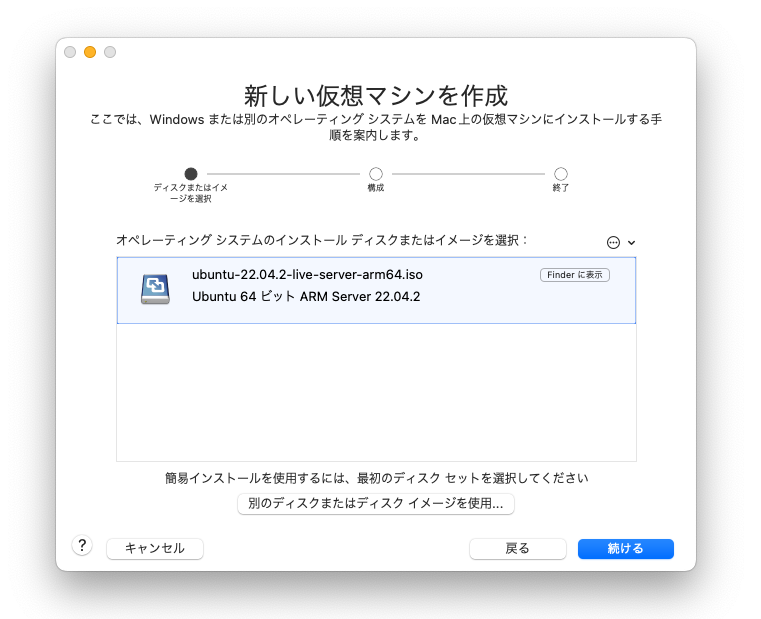Click the ディスクまたはイメージを選択 step marker
The image size is (761, 619).
click(x=191, y=174)
